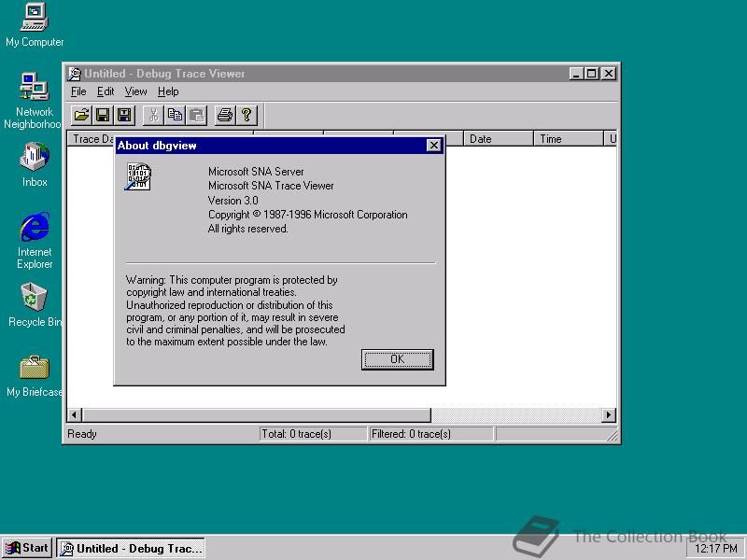Click Untitled - Debug Trac... taskbar button
The height and width of the screenshot is (560, 747).
(131, 548)
